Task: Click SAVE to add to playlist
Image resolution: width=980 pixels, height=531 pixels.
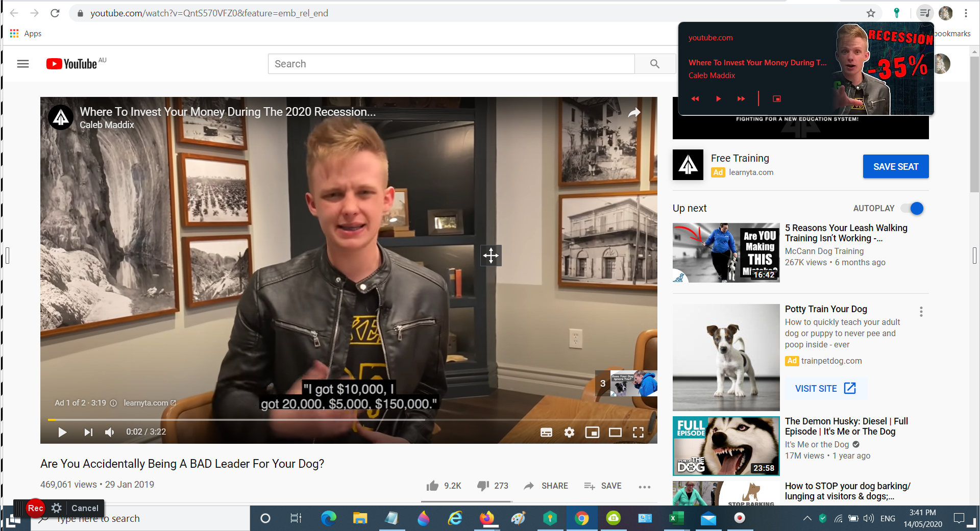Action: coord(603,486)
